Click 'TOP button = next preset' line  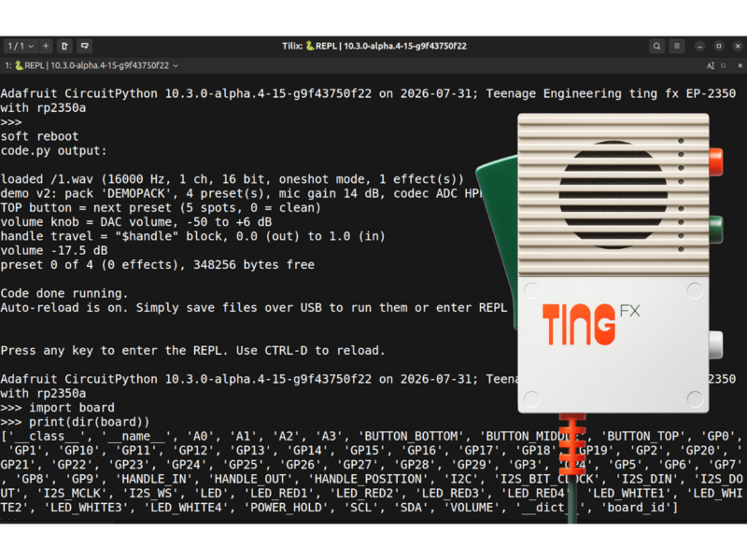click(x=161, y=207)
